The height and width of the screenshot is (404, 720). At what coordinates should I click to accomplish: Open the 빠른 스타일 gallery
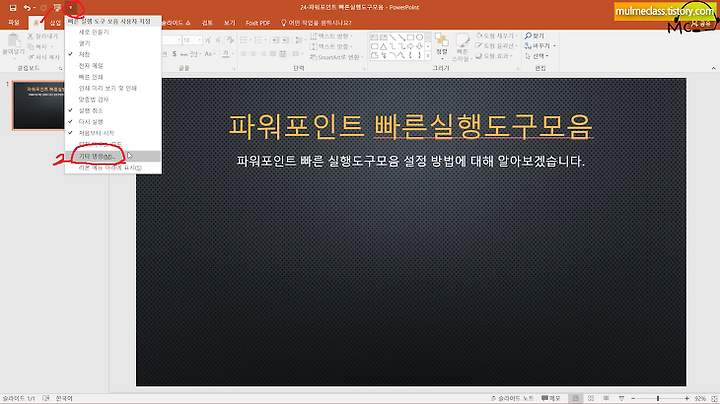pyautogui.click(x=462, y=46)
